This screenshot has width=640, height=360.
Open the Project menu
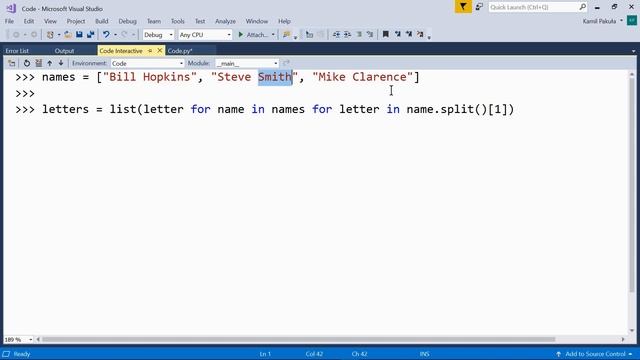[x=76, y=21]
